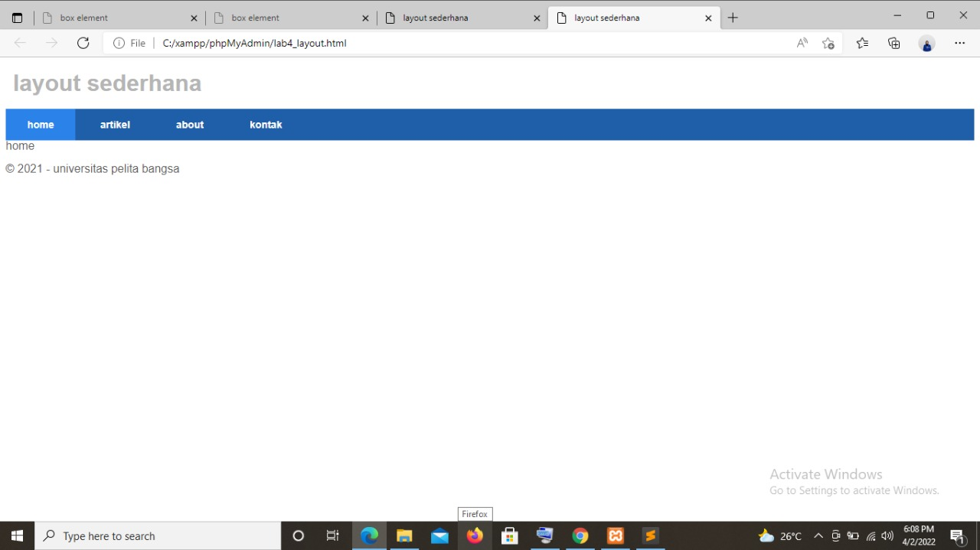Open Google Chrome from the taskbar
This screenshot has height=550, width=980.
(x=580, y=535)
